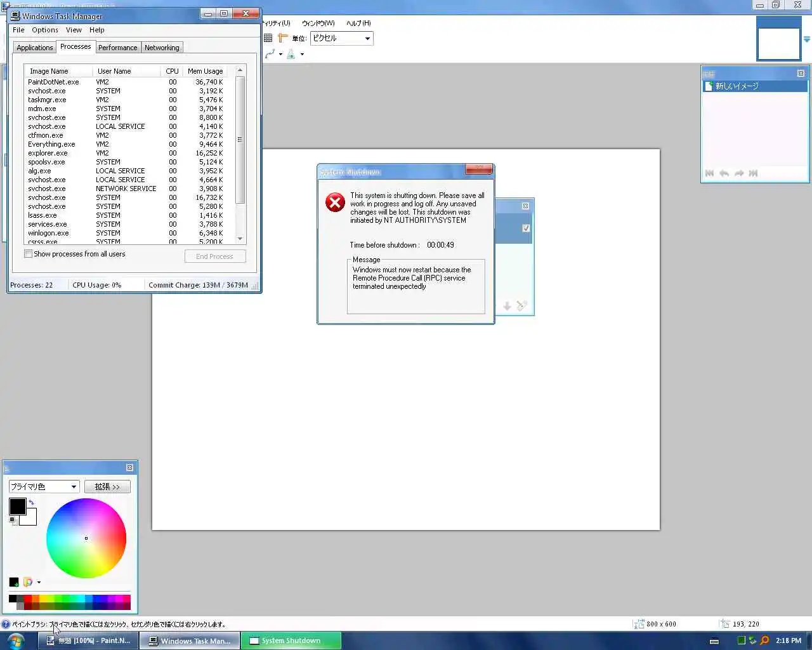Click the redo arrow in history panel
The image size is (812, 650).
click(x=739, y=173)
